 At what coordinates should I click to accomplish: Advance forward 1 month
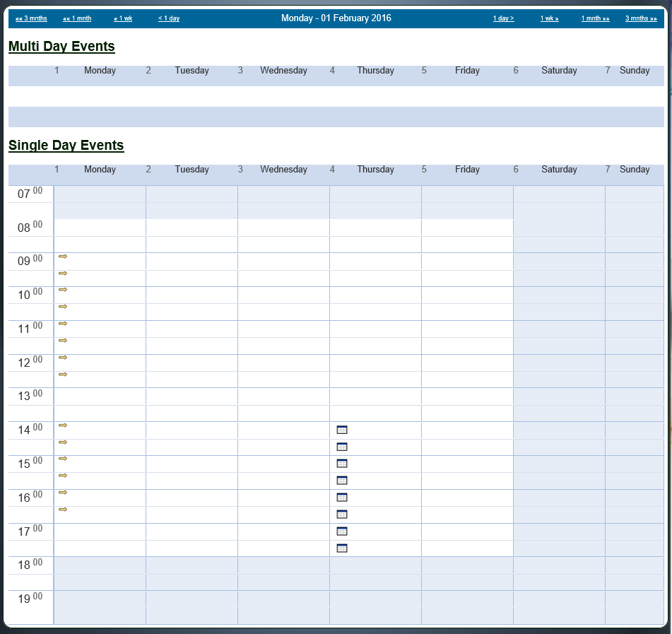click(595, 18)
